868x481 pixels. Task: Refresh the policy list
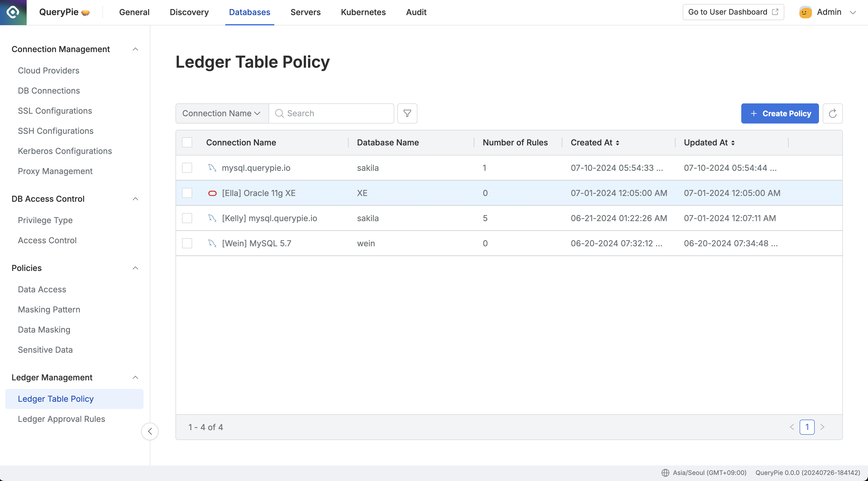point(832,113)
